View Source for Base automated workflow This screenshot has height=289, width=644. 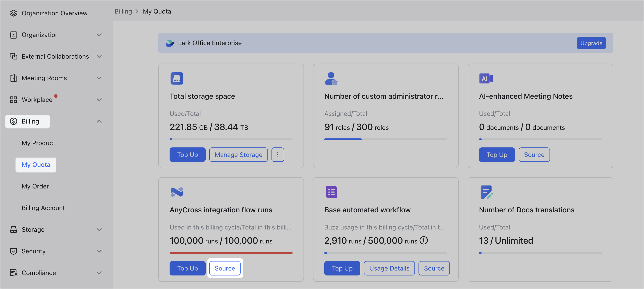434,268
